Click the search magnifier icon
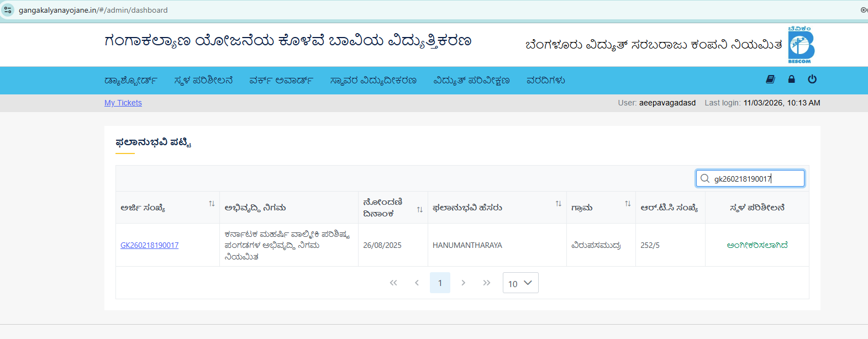The image size is (868, 339). (704, 178)
